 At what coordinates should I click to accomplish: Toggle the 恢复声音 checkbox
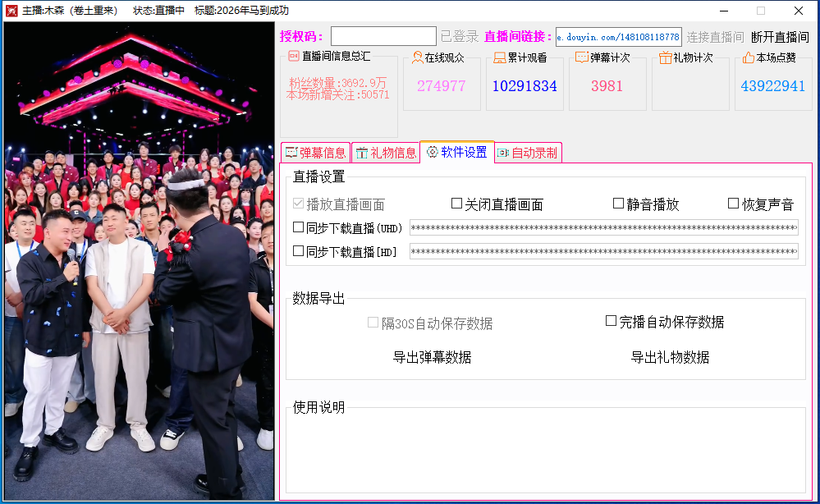[733, 204]
